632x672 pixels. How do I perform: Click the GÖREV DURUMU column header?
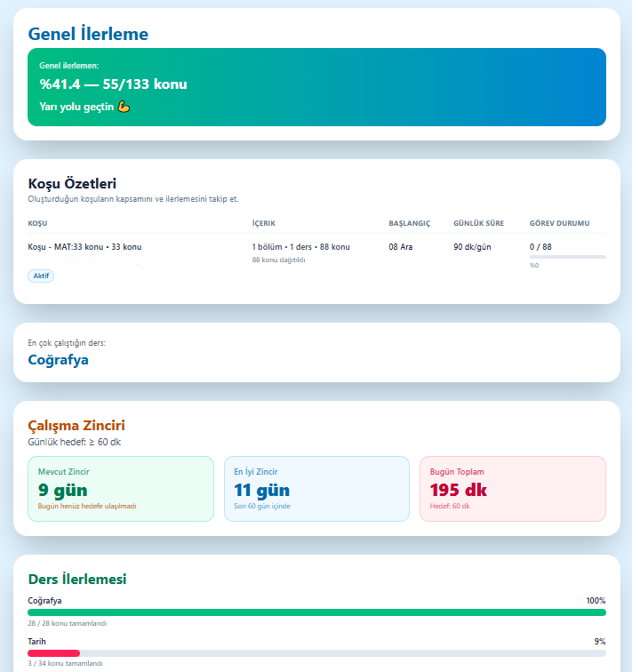click(x=560, y=223)
